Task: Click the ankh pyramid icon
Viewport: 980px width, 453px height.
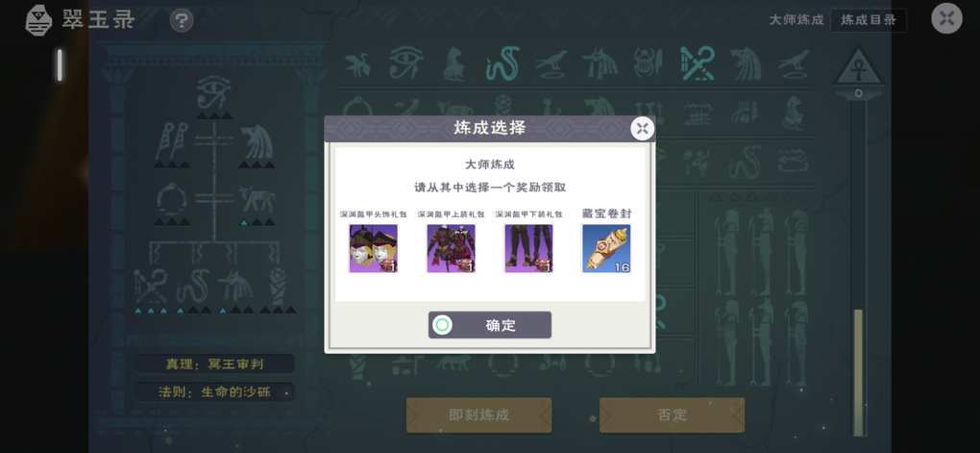Action: [858, 68]
